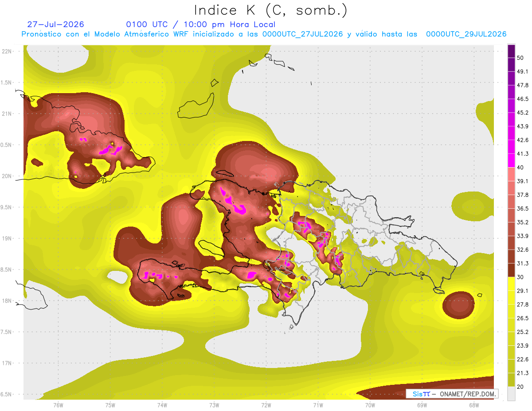532x411 pixels.
Task: Click the 21N latitude label
Action: 6,114
